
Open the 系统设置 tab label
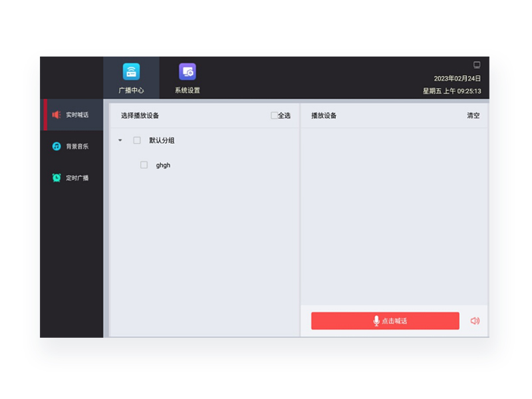click(x=187, y=90)
